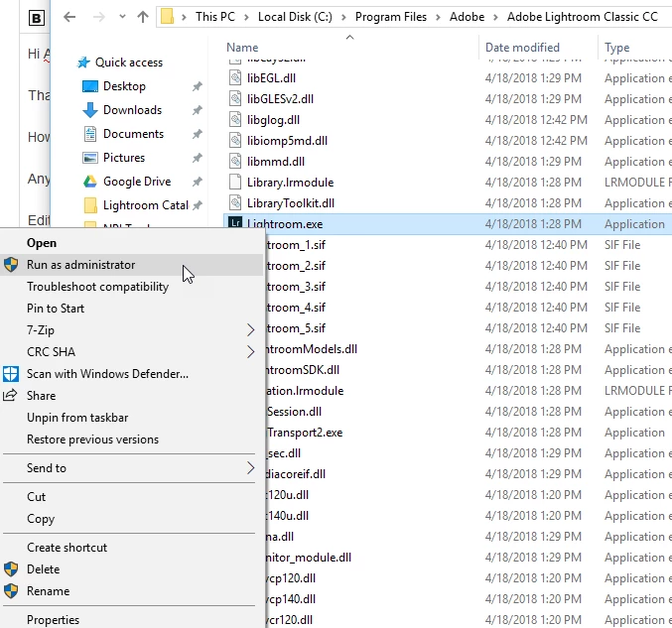Select the libEGL.dll file icon
Viewport: 672px width, 628px height.
pyautogui.click(x=235, y=78)
